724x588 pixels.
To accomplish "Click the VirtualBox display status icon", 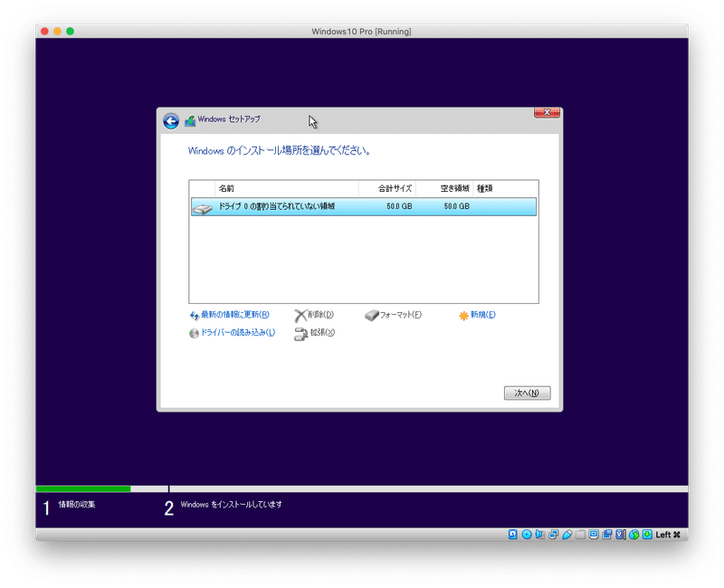I will point(594,534).
